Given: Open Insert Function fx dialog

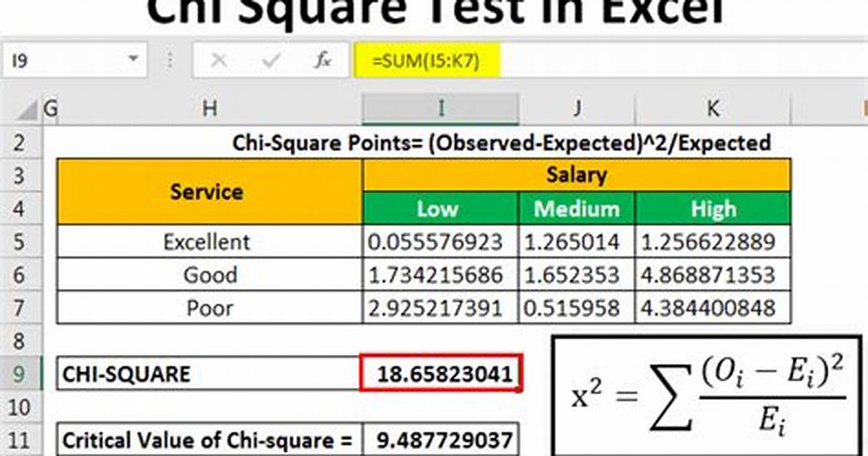Looking at the screenshot, I should click(x=323, y=60).
